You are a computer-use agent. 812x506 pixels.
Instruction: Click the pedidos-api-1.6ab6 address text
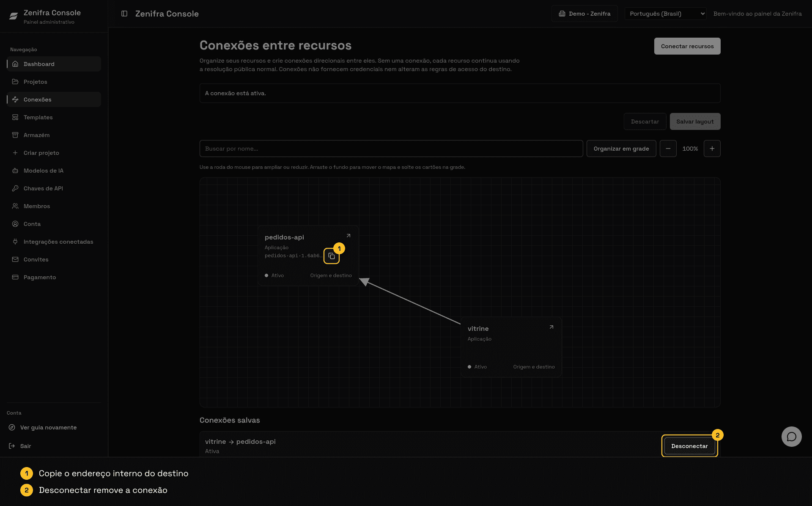click(x=294, y=256)
